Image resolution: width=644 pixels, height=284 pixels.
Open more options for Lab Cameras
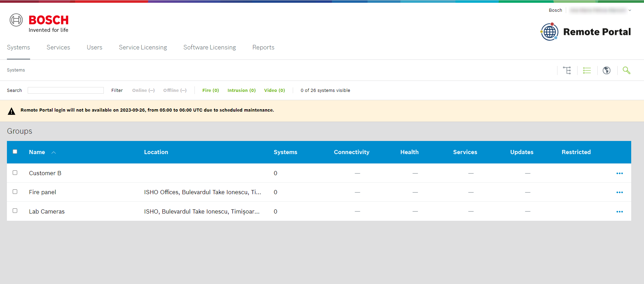[x=619, y=212]
